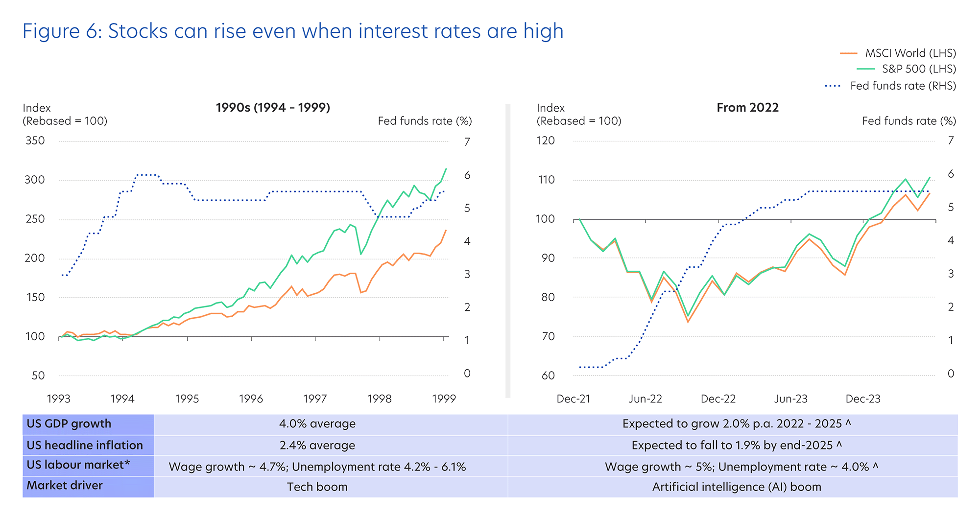Click the Jun-23 x-axis label
Screen dimensions: 980x516
[790, 399]
